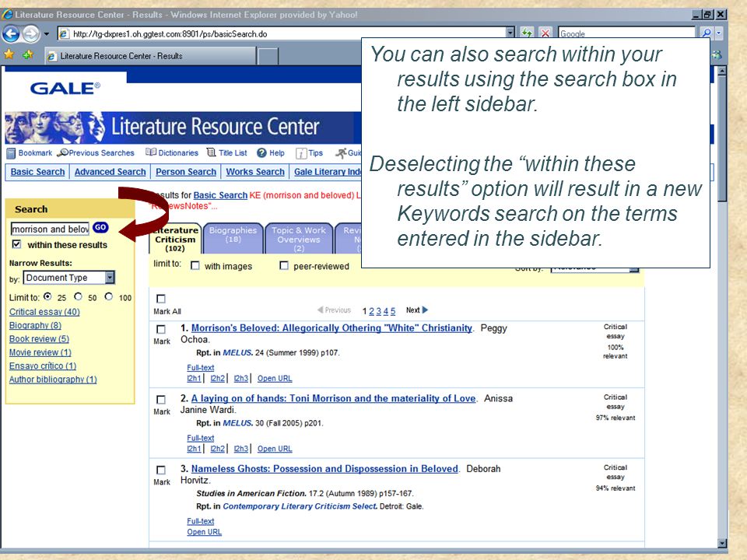
Task: Open a new blank browser tab
Action: tap(268, 56)
